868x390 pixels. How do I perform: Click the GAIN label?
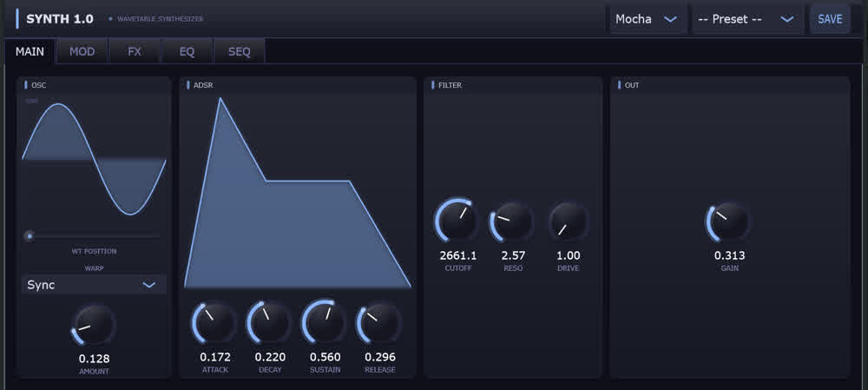tap(729, 268)
